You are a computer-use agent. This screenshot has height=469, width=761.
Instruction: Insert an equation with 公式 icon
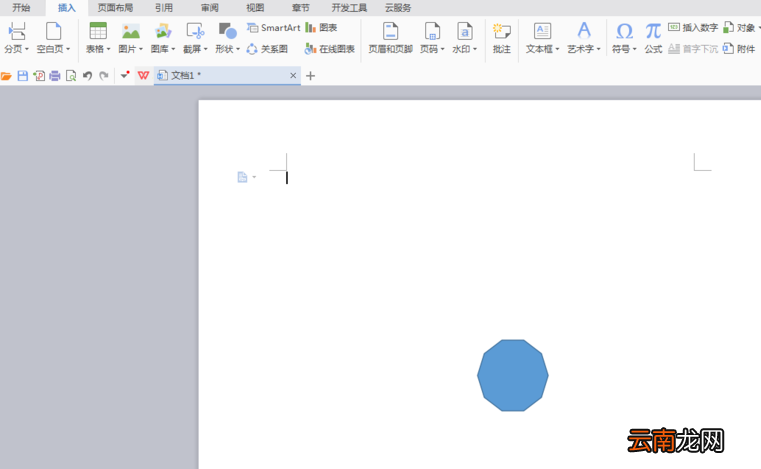653,31
